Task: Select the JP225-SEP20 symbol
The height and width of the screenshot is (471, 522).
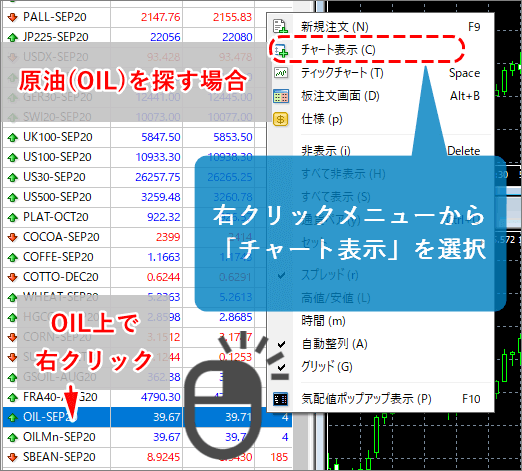Action: point(55,37)
